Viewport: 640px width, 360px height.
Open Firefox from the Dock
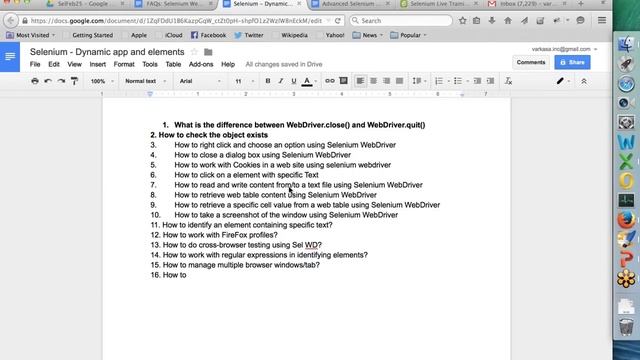coord(626,220)
